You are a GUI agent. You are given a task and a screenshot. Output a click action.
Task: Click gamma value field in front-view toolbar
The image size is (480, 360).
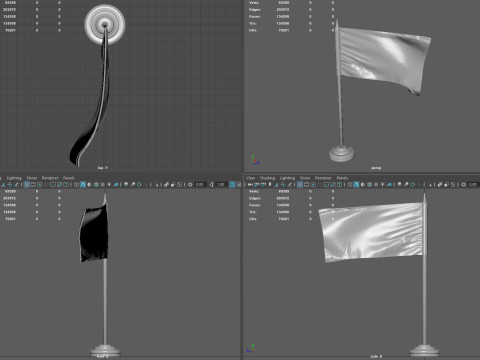click(221, 184)
